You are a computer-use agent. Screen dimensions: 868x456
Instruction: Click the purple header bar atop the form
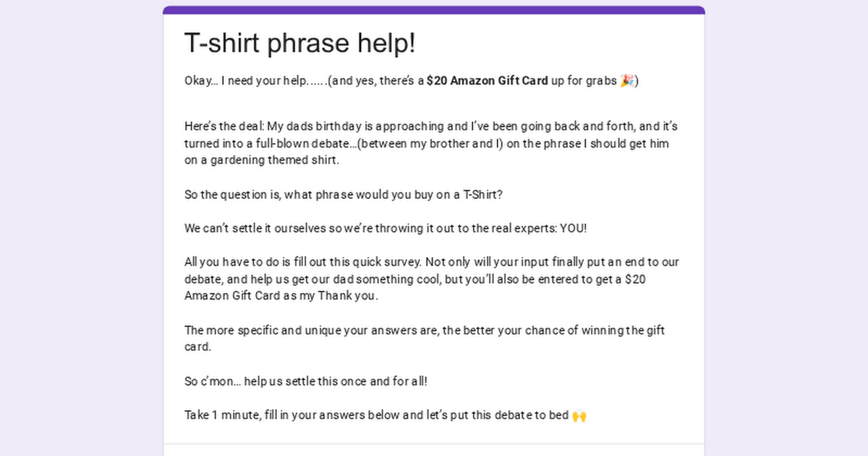[x=434, y=10]
